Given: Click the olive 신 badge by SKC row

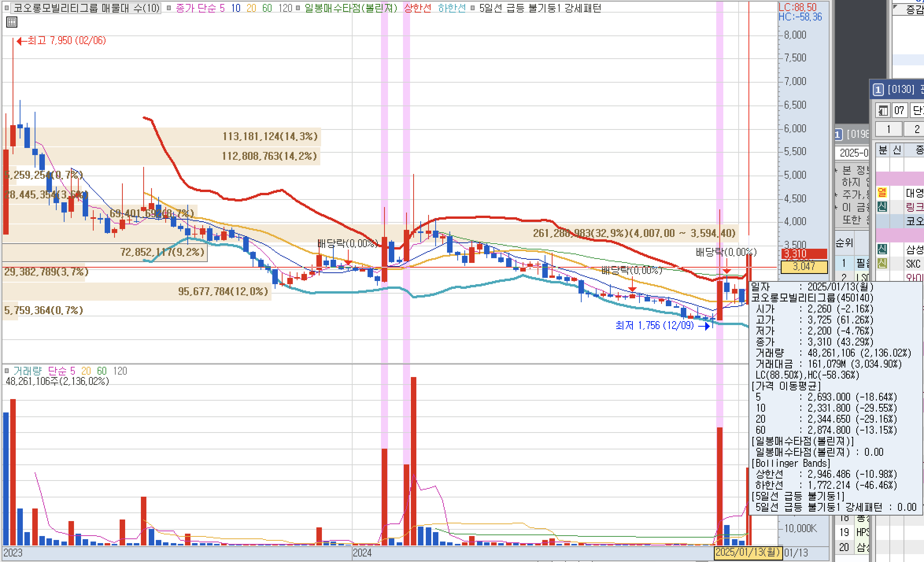Looking at the screenshot, I should point(882,263).
